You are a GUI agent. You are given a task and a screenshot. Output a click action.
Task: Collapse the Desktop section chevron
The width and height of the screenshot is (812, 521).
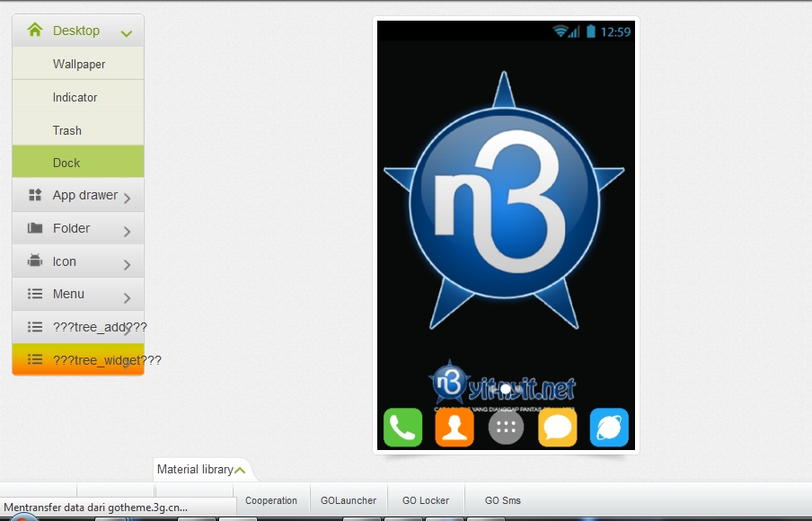[x=127, y=33]
